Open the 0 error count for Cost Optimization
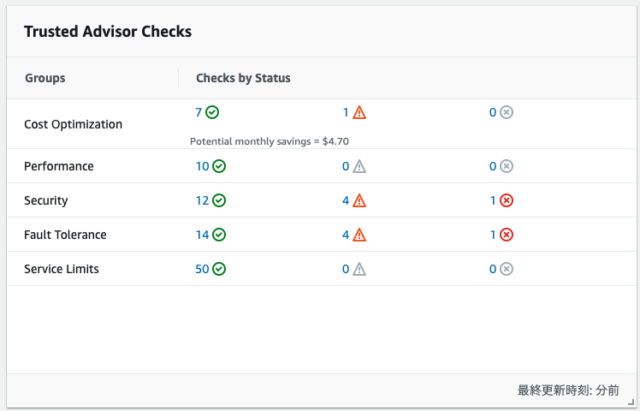 [x=493, y=112]
